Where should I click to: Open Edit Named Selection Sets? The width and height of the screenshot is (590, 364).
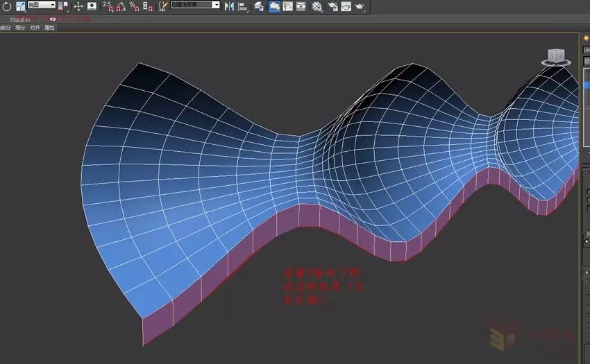point(162,6)
